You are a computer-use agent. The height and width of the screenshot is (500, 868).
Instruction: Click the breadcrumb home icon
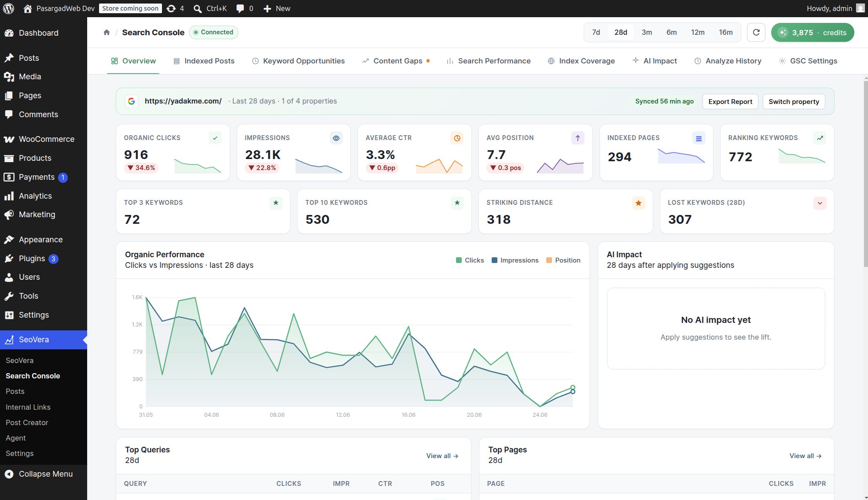107,32
